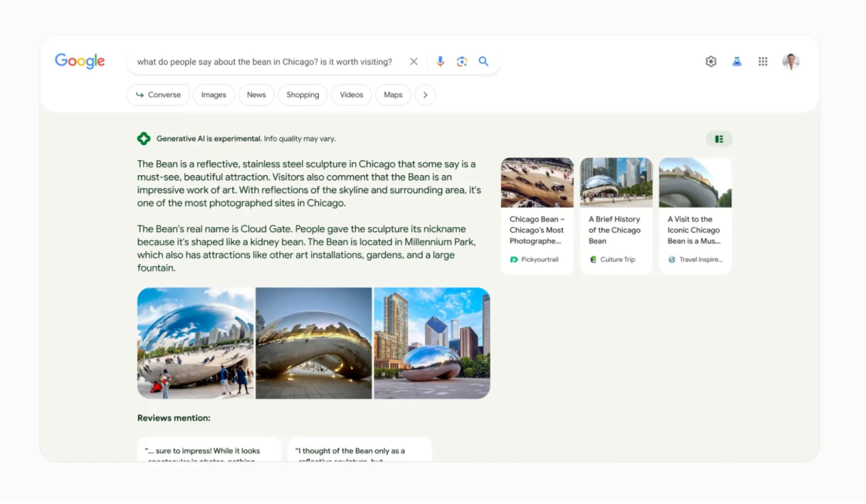Open Google Lens image search
866x504 pixels.
coord(462,61)
